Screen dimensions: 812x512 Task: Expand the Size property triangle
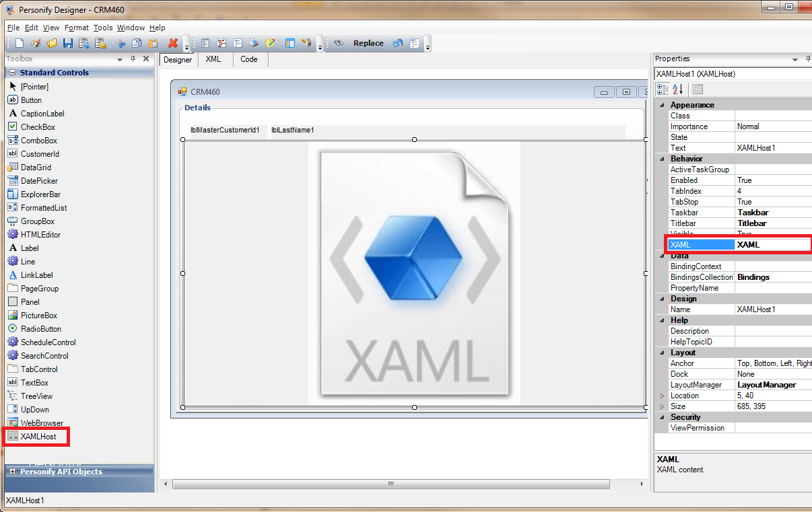[663, 406]
